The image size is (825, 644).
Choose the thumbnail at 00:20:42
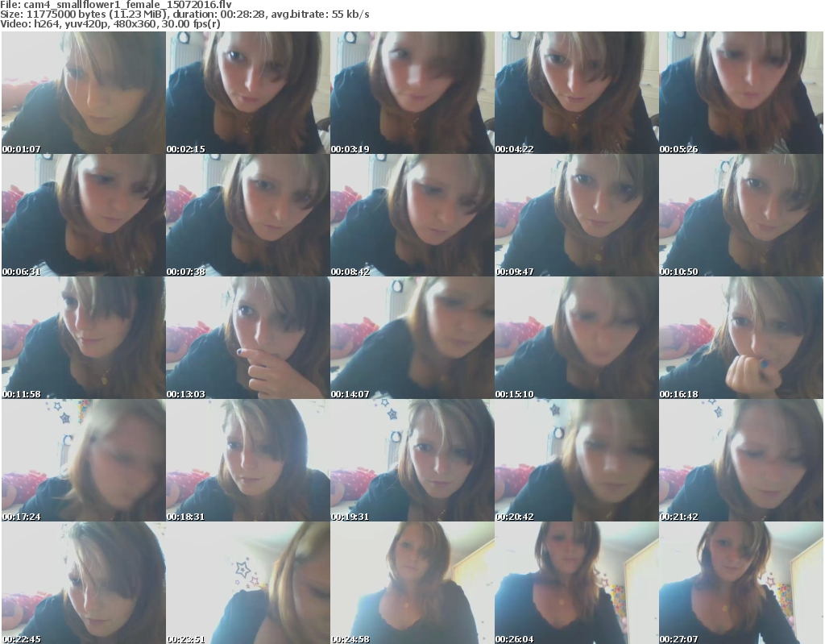pyautogui.click(x=577, y=461)
